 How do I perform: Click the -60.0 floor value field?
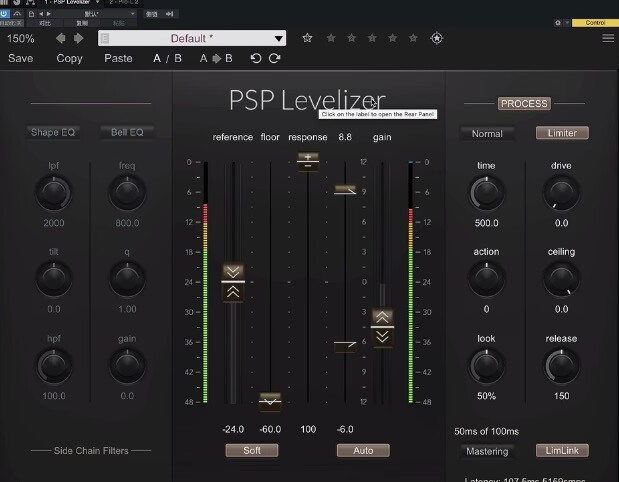[x=270, y=429]
